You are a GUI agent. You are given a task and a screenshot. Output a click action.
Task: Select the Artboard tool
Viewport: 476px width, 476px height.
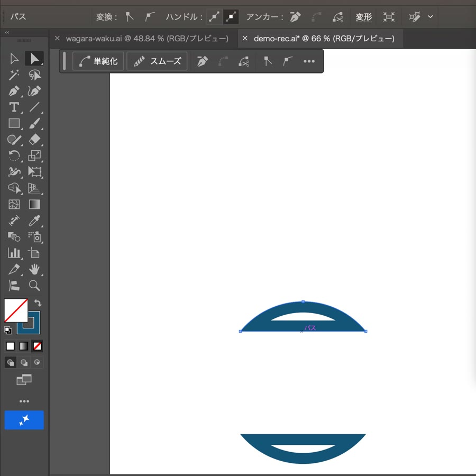(x=34, y=253)
